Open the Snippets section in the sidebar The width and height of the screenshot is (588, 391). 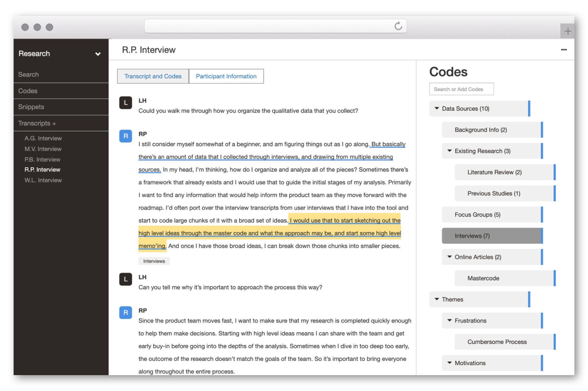coord(31,107)
